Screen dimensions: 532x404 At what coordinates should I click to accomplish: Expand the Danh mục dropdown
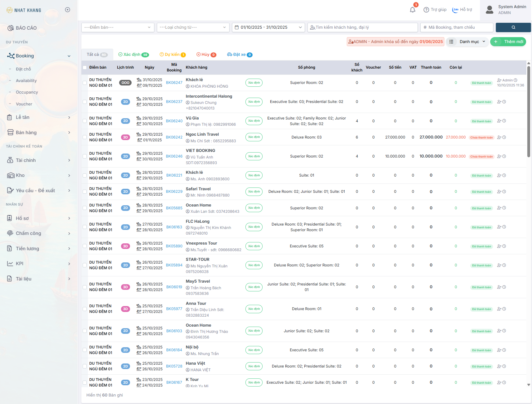tap(469, 42)
